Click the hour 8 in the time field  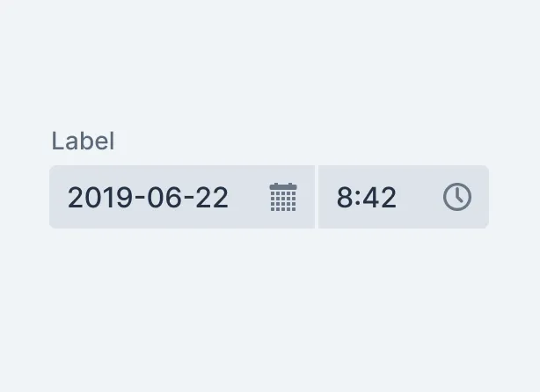[345, 197]
